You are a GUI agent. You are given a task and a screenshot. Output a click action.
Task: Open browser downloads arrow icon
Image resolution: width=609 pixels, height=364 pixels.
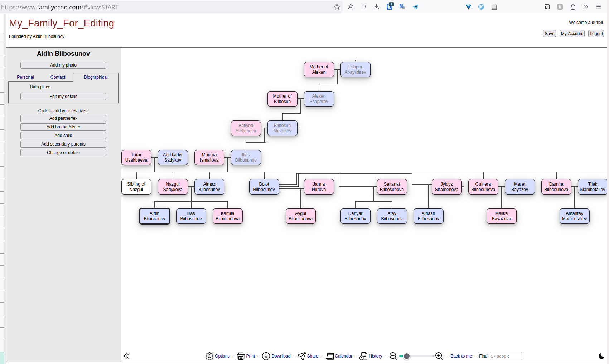tap(377, 7)
